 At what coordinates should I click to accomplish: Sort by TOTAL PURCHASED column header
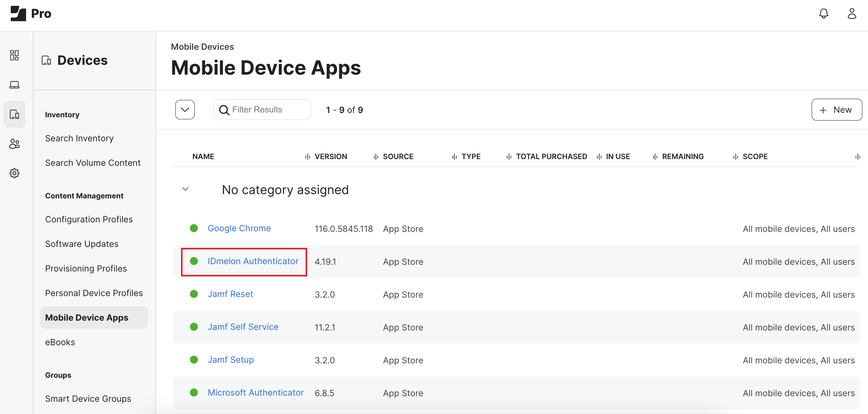[552, 157]
